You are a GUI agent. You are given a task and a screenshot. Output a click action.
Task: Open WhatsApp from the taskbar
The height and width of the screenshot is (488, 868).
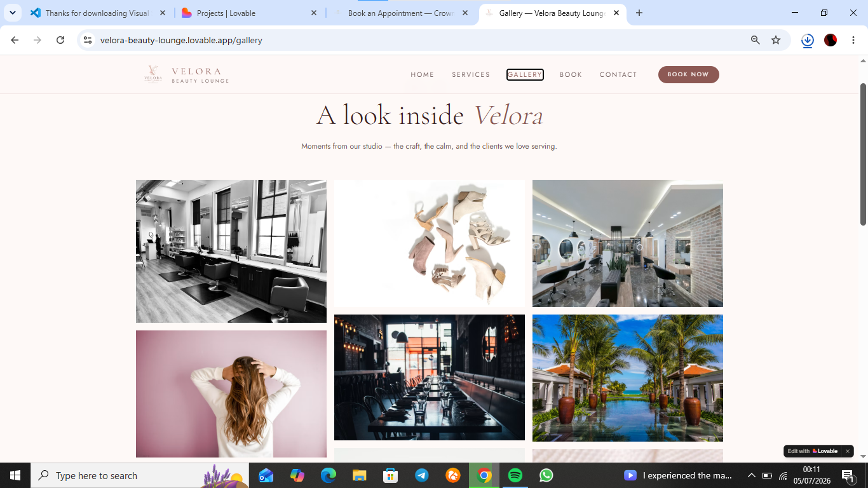pyautogui.click(x=546, y=475)
